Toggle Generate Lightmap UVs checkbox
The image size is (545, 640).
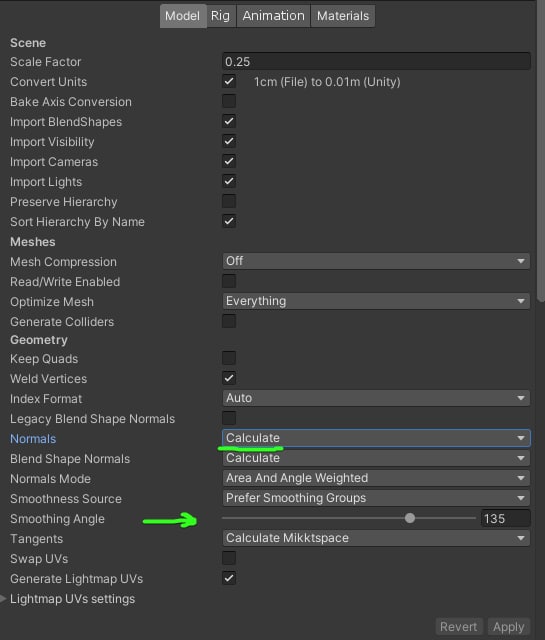(229, 578)
